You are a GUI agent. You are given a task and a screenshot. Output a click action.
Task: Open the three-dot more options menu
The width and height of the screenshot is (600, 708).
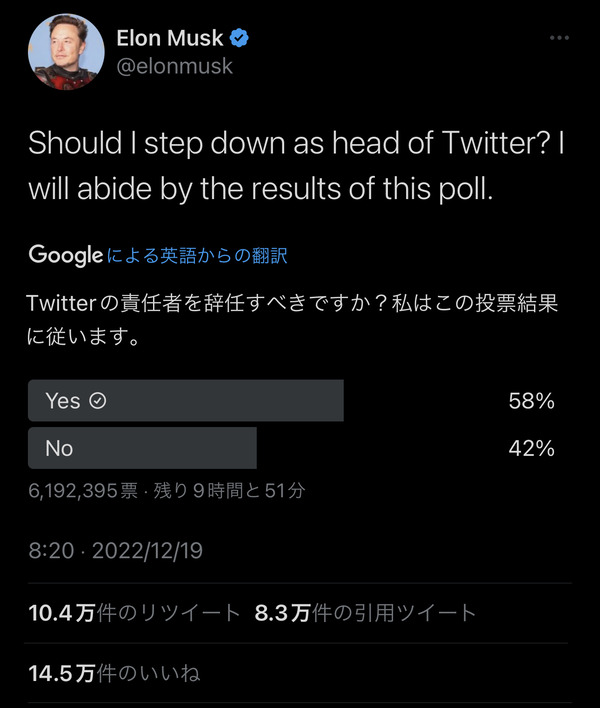coord(559,38)
